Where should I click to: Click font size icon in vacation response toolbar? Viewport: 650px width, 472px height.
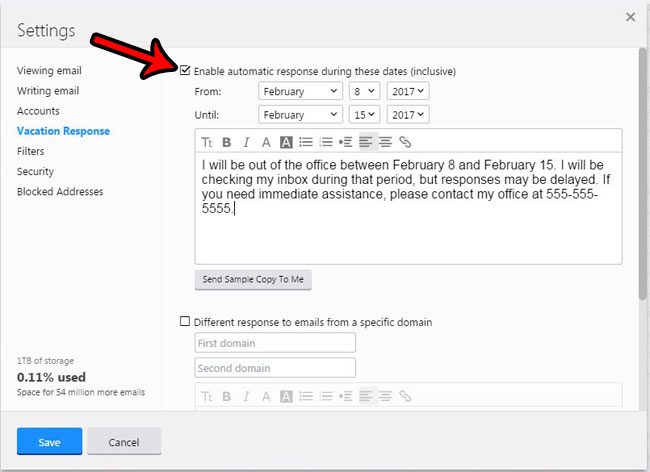tap(206, 143)
